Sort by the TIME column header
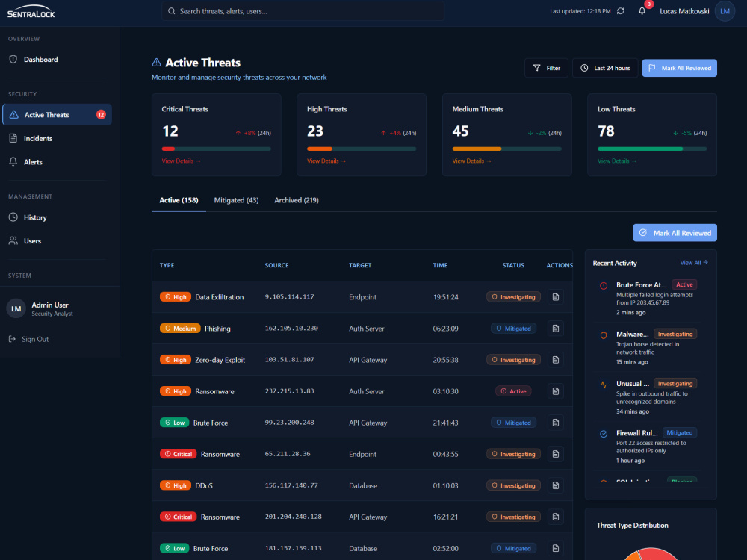Image resolution: width=747 pixels, height=560 pixels. 440,265
